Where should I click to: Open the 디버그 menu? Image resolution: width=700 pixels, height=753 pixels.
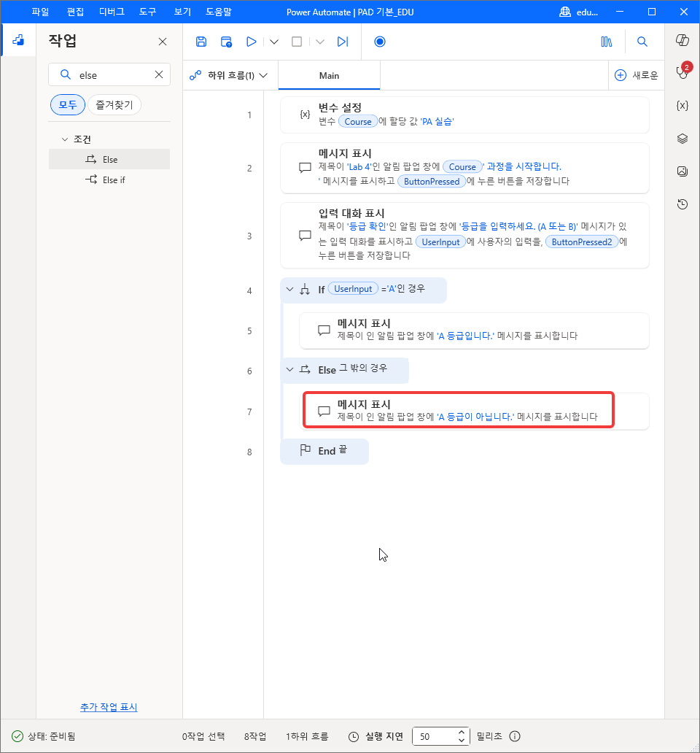point(112,12)
